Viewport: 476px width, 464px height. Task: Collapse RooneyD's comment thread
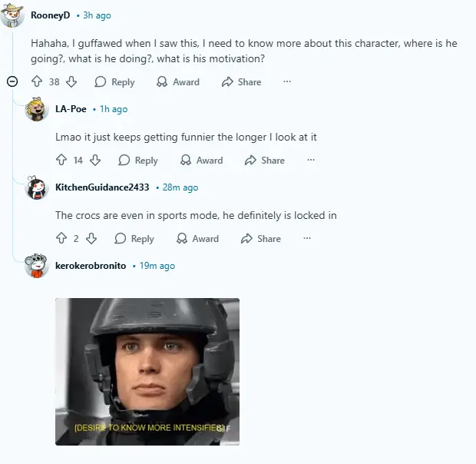pos(12,81)
